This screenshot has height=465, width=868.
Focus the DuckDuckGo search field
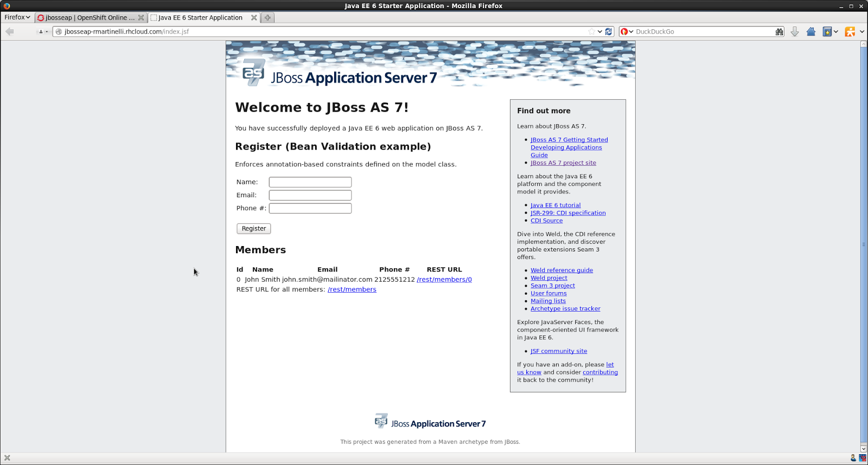pos(704,31)
